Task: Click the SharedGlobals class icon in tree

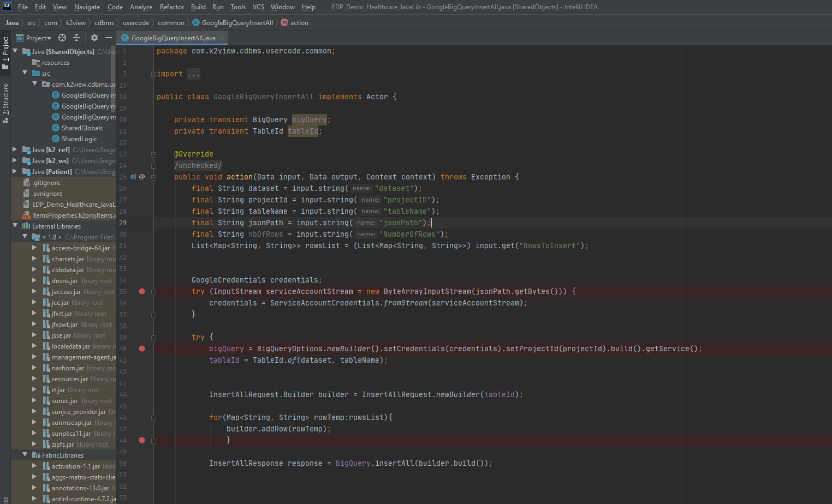Action: click(x=55, y=128)
